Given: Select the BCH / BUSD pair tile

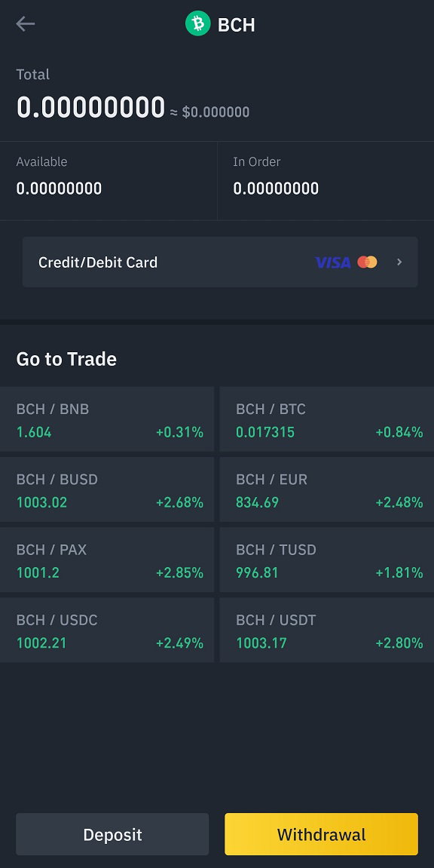Looking at the screenshot, I should pyautogui.click(x=107, y=489).
